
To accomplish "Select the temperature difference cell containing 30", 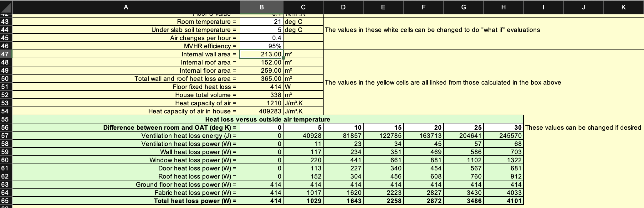I will 503,127.
